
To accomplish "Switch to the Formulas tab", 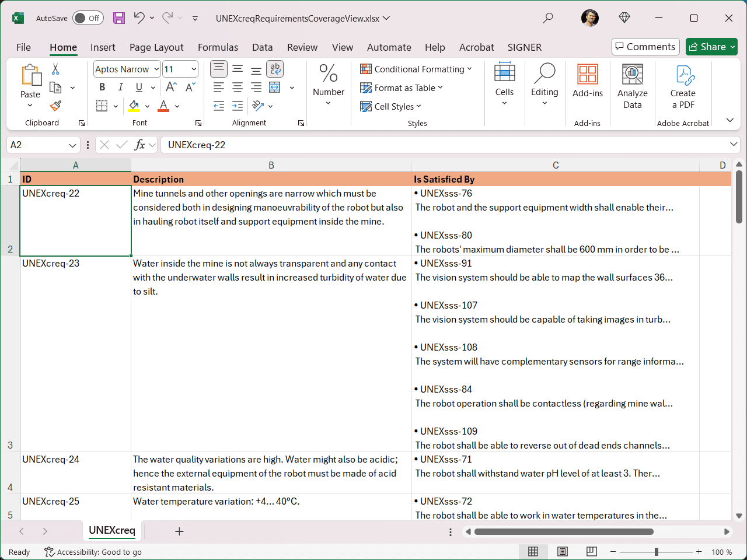I will (218, 47).
